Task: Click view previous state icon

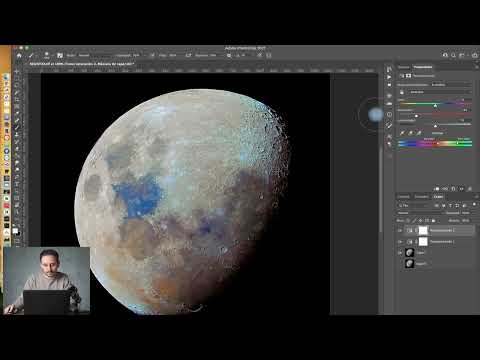Action: [445, 189]
